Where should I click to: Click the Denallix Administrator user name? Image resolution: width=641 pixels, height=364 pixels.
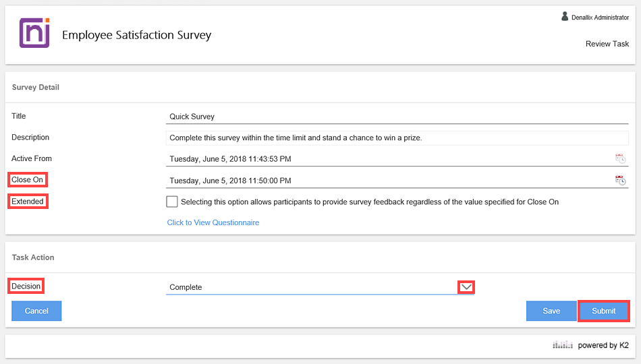pos(600,18)
